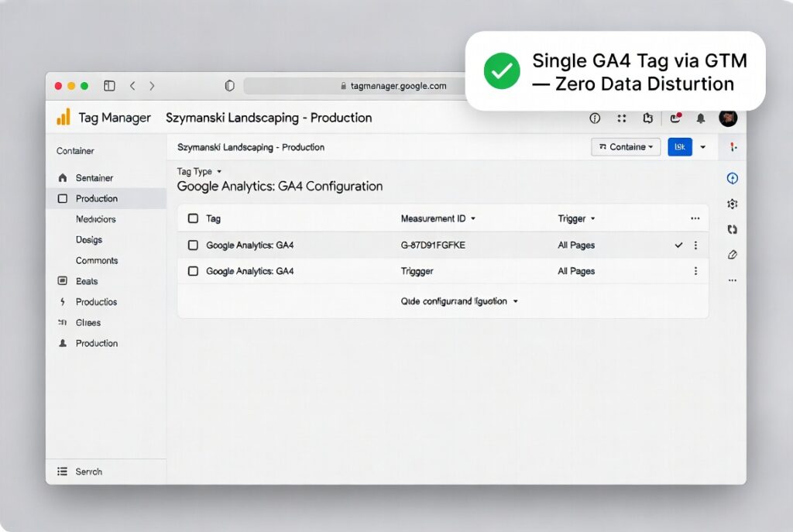Image resolution: width=793 pixels, height=532 pixels.
Task: Toggle the select-all Tag header checkbox
Action: click(193, 218)
